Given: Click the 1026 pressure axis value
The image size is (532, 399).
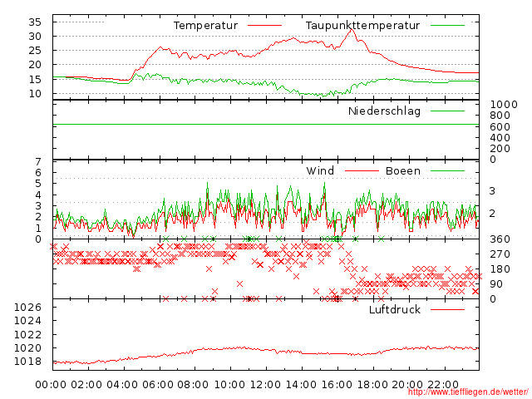Looking at the screenshot, I should 27,308.
